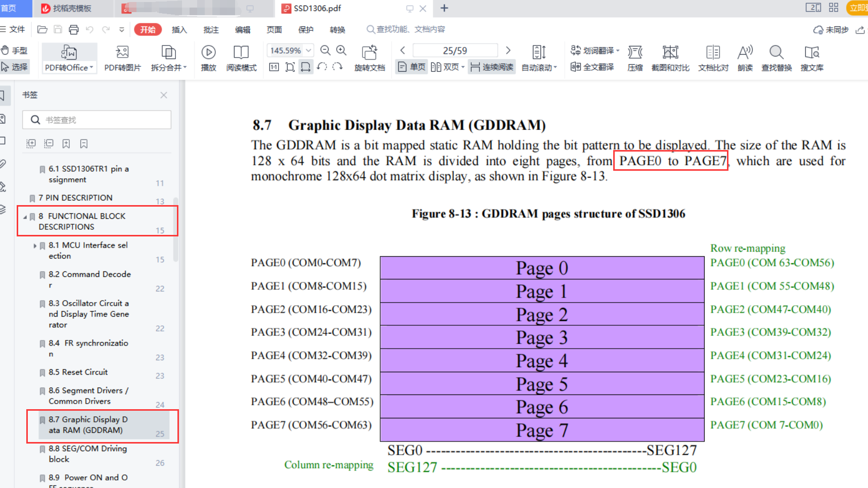Open bookmark 8.2 Command Decoder
This screenshot has width=868, height=488.
click(x=89, y=279)
